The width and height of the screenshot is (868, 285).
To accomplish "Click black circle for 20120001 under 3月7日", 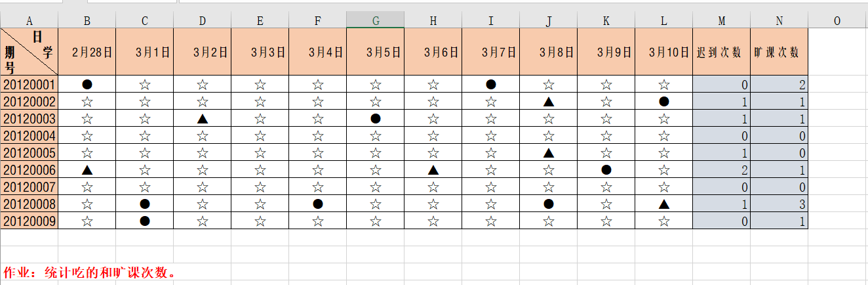I will (x=491, y=84).
